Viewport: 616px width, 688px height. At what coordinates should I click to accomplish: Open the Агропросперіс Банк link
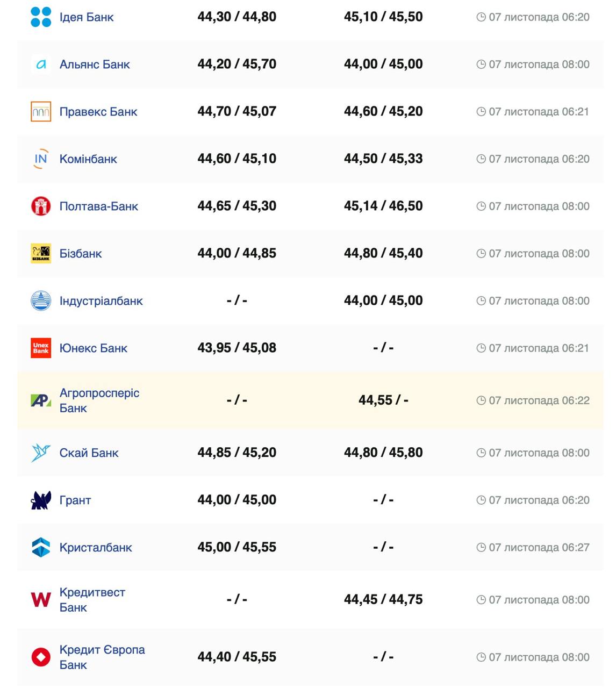point(99,400)
